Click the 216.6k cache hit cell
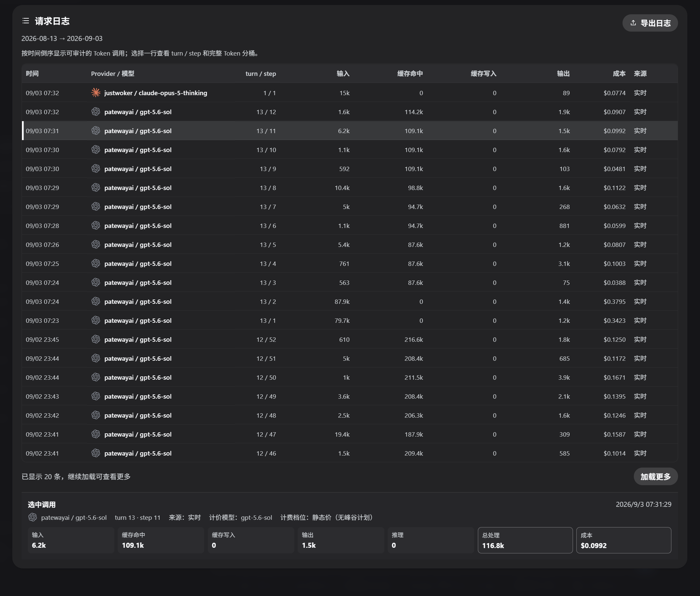The image size is (700, 596). pyautogui.click(x=414, y=339)
